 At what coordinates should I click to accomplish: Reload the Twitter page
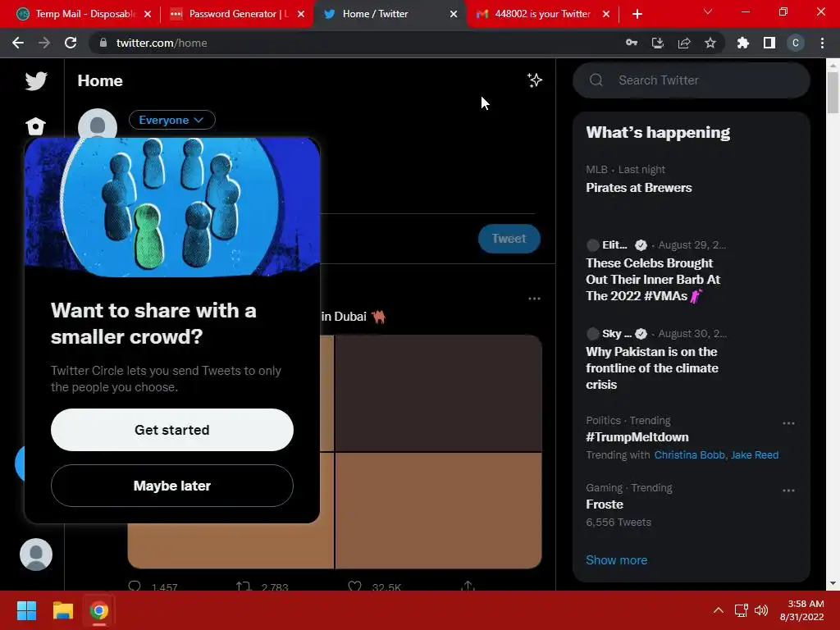(x=71, y=43)
